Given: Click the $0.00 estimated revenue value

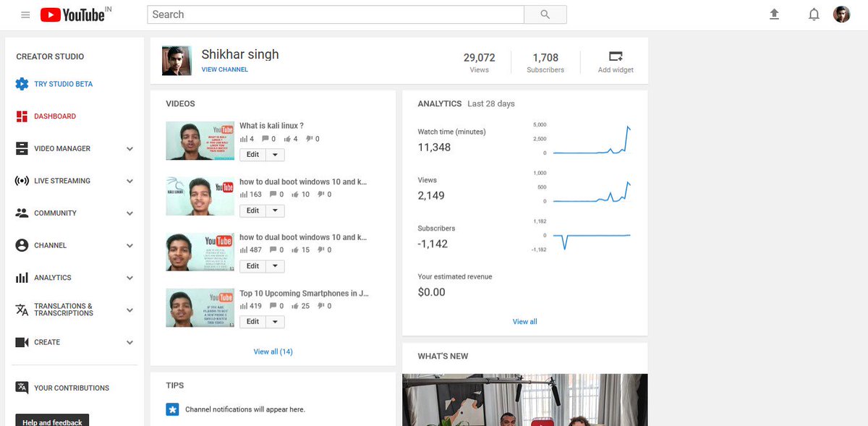Looking at the screenshot, I should pos(432,292).
